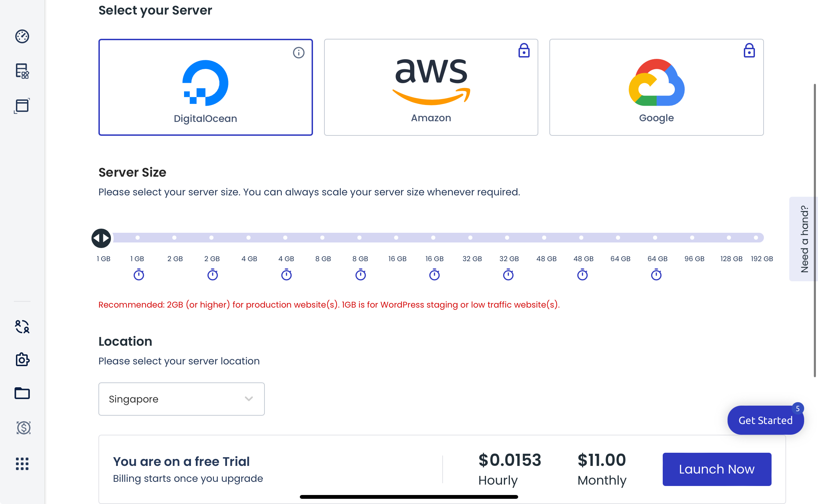The image size is (818, 504).
Task: Launch the server with Launch Now
Action: [717, 469]
